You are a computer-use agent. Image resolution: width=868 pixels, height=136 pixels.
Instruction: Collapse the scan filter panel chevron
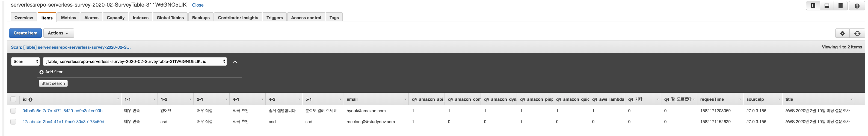[x=235, y=62]
